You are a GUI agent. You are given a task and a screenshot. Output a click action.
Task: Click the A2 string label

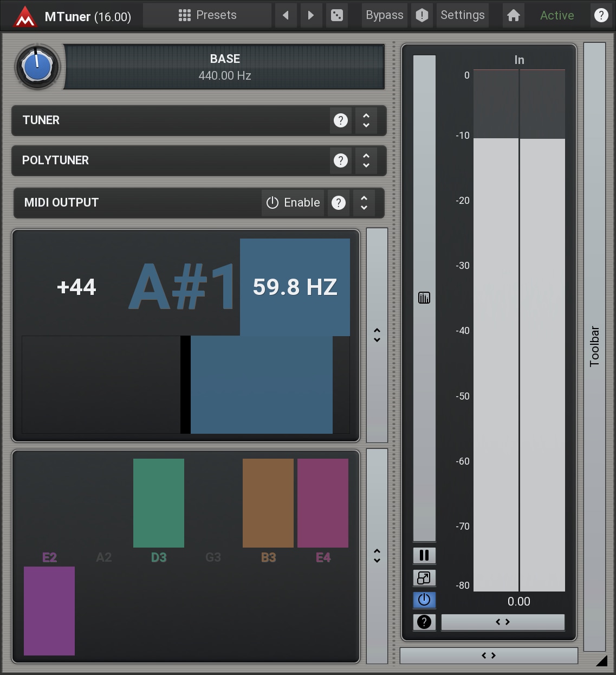(104, 557)
